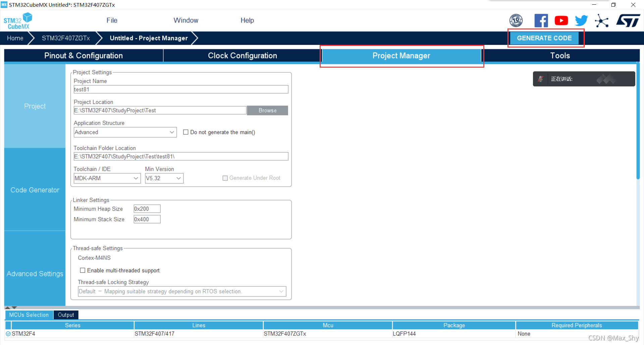This screenshot has height=345, width=644.
Task: Click the Minimum Stack Size field
Action: pyautogui.click(x=147, y=219)
